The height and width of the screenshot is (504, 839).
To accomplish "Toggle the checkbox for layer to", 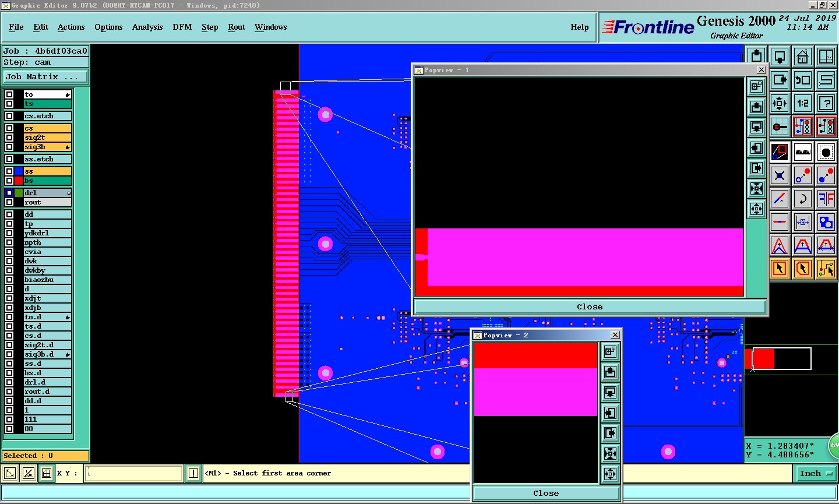I will click(9, 94).
